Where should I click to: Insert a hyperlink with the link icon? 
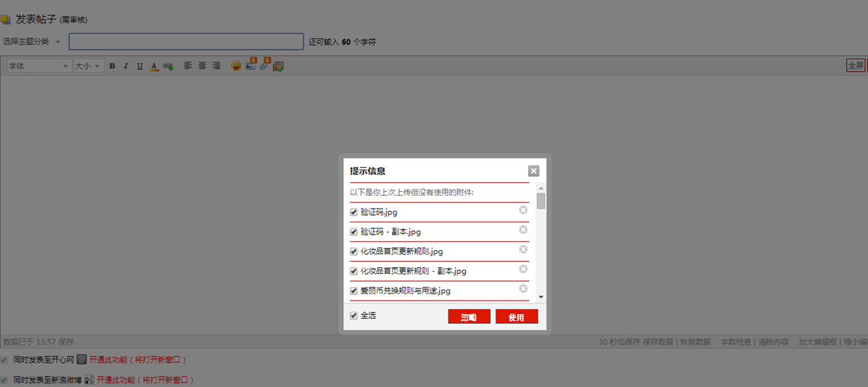coord(168,66)
